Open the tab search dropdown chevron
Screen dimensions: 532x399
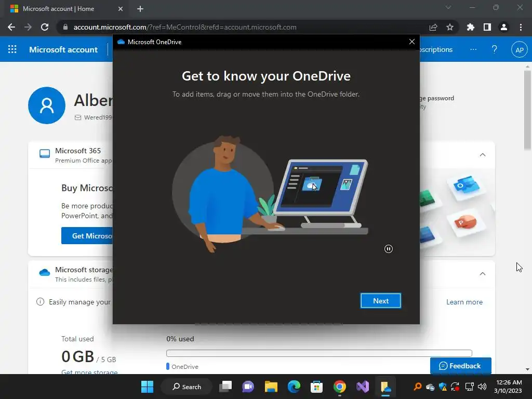pos(448,7)
